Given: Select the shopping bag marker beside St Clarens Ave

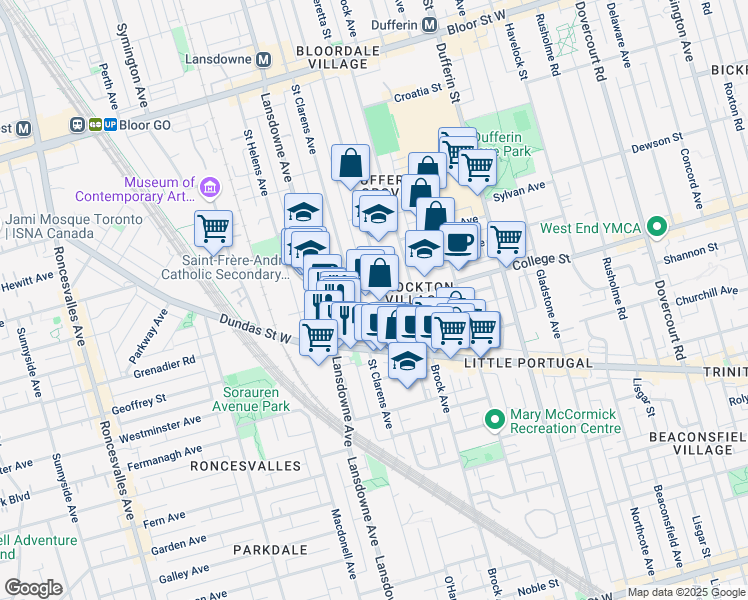Looking at the screenshot, I should pyautogui.click(x=351, y=164).
